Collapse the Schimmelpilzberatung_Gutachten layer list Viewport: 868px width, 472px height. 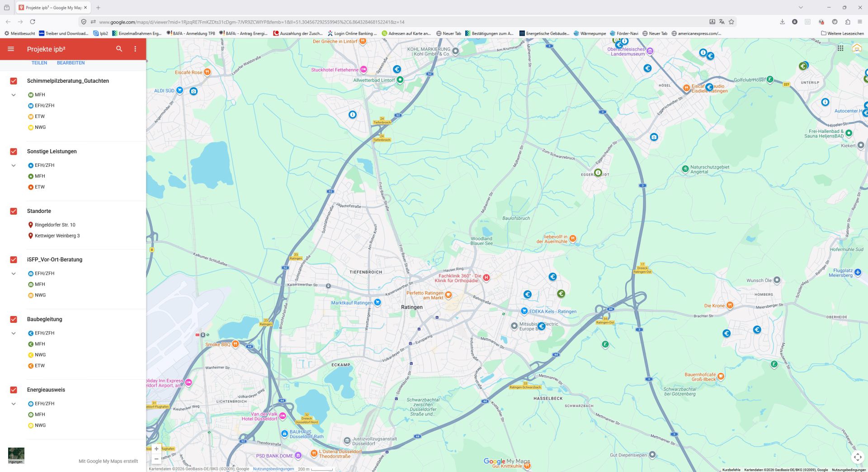[14, 95]
